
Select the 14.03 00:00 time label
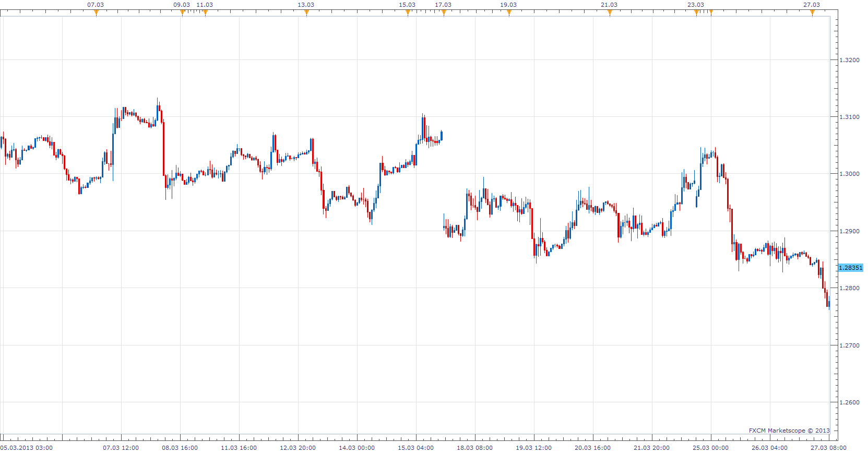coord(357,448)
